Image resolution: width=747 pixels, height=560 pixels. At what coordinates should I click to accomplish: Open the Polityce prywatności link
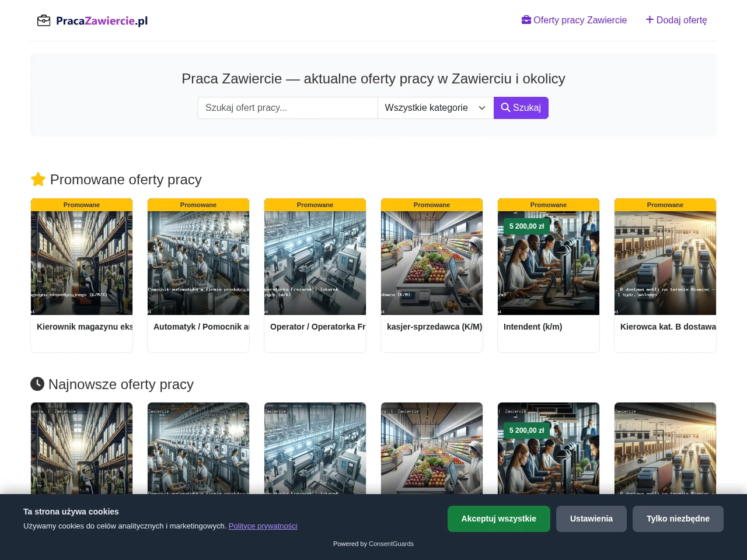point(263,526)
